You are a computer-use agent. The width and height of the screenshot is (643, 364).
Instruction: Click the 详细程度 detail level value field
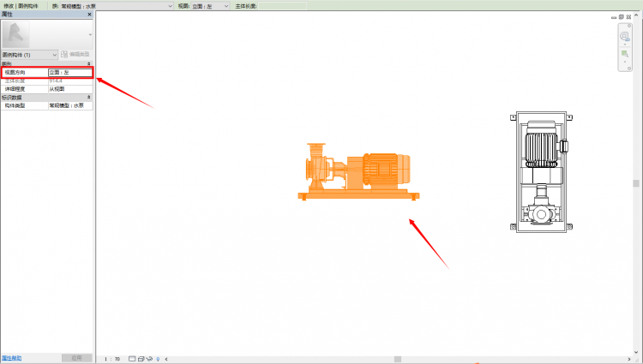(70, 89)
